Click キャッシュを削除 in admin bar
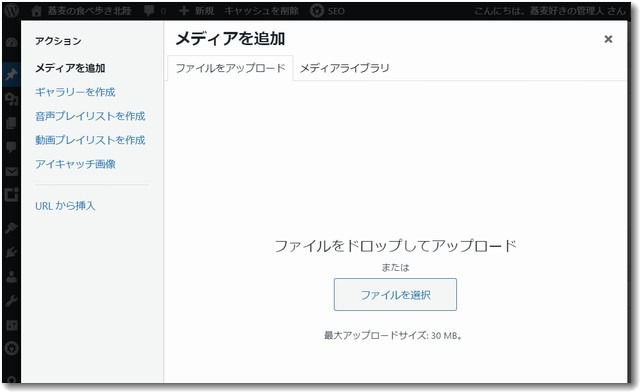Screen dimensions: 640x392 [x=261, y=11]
